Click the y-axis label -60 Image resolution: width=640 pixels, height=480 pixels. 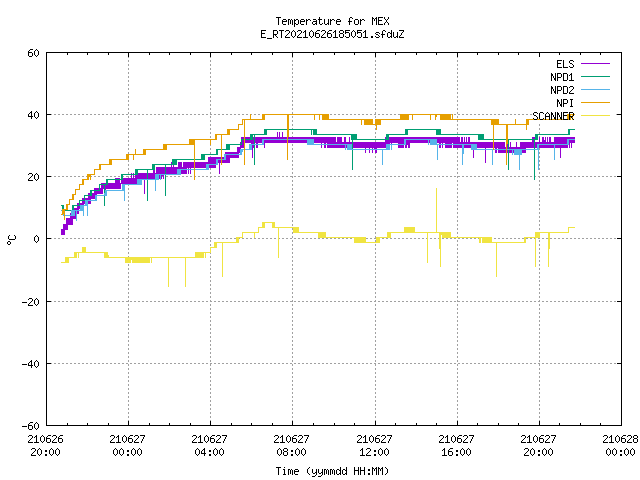[31, 426]
